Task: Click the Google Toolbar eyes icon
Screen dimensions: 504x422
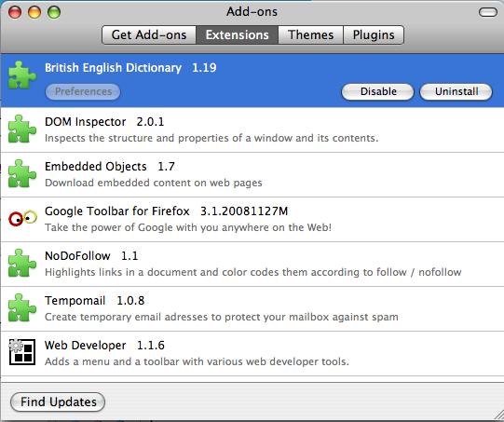Action: (22, 218)
